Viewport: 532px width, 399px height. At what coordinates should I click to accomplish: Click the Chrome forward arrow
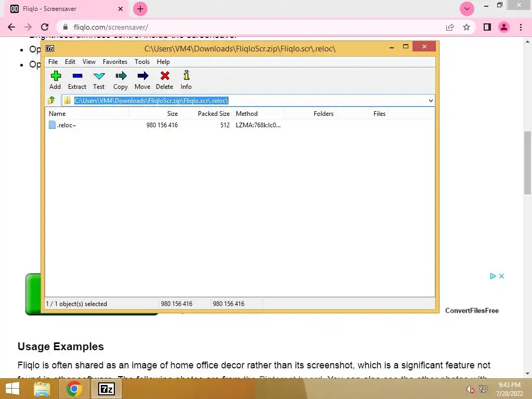pyautogui.click(x=28, y=27)
